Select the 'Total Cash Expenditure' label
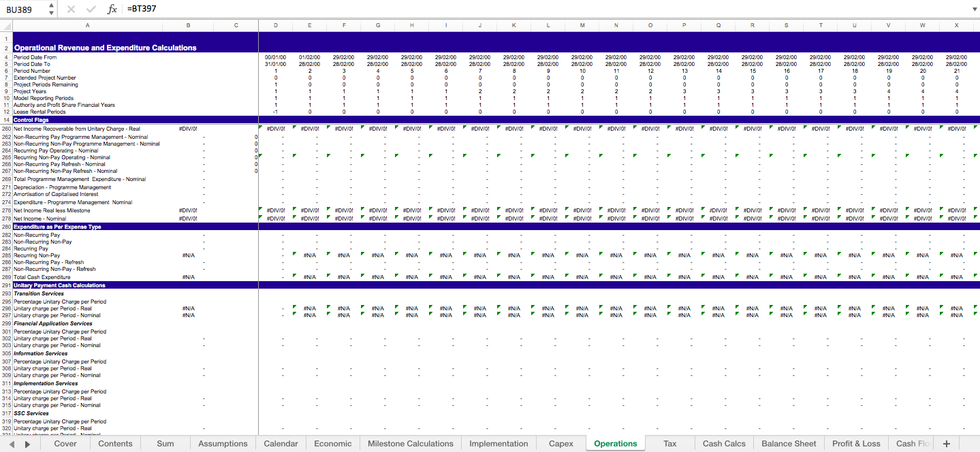Screen dimensions: 980x452 pos(42,277)
